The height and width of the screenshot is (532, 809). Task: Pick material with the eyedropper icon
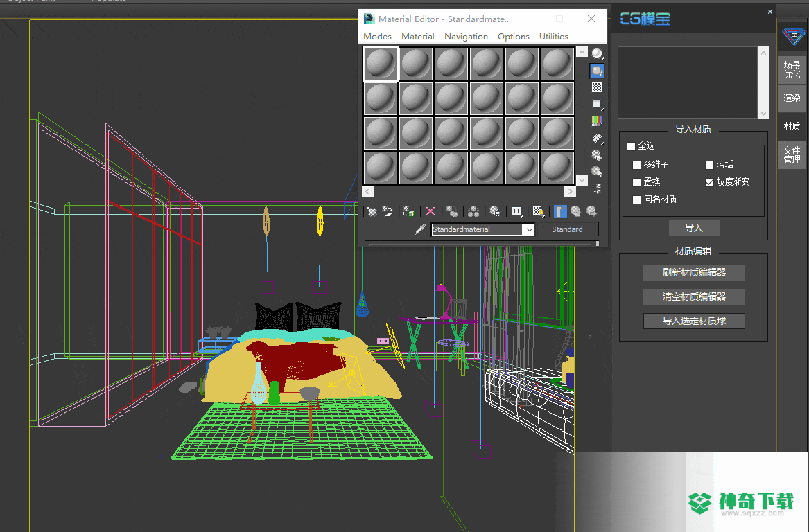(420, 229)
